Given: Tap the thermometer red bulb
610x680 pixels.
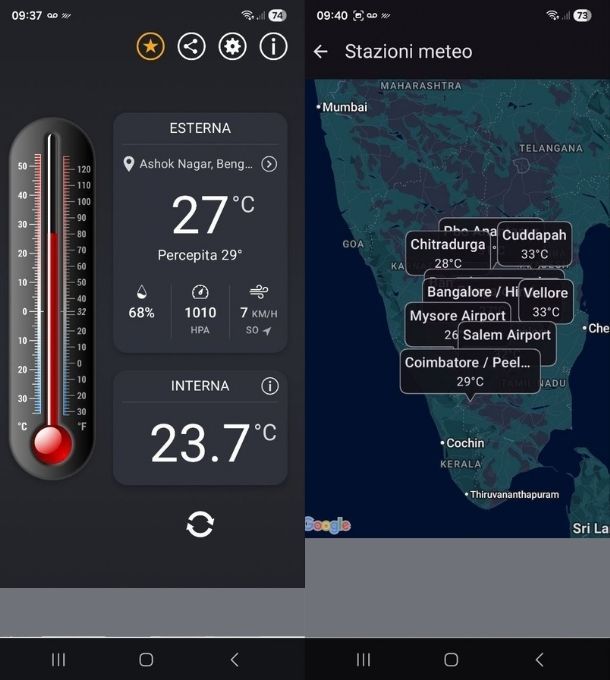Looking at the screenshot, I should (x=52, y=444).
